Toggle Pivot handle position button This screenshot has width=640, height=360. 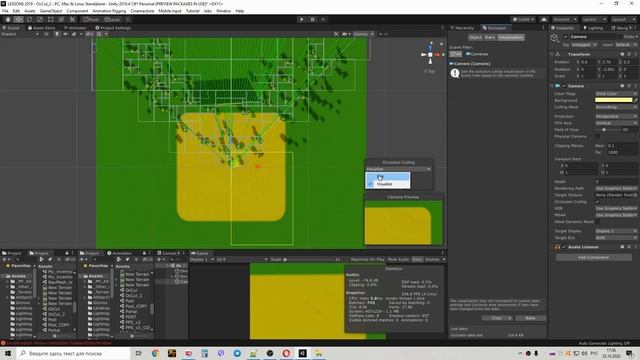point(91,19)
